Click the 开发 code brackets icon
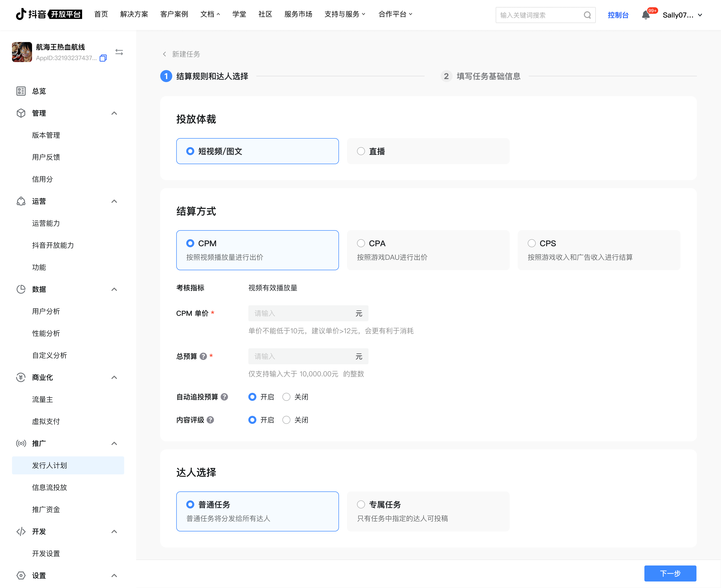This screenshot has width=721, height=588. (x=21, y=531)
